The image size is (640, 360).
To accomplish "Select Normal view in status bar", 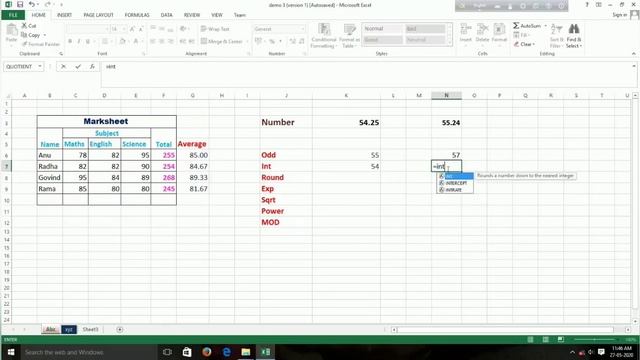I will [530, 340].
